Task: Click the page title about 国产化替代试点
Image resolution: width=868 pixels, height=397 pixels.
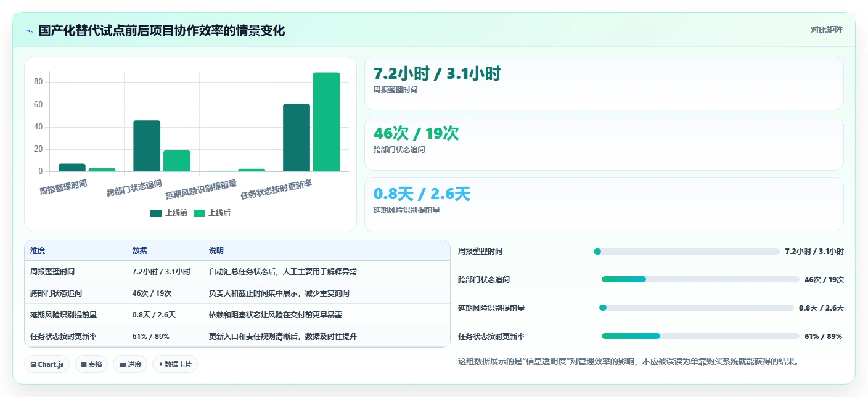Action: pos(162,30)
